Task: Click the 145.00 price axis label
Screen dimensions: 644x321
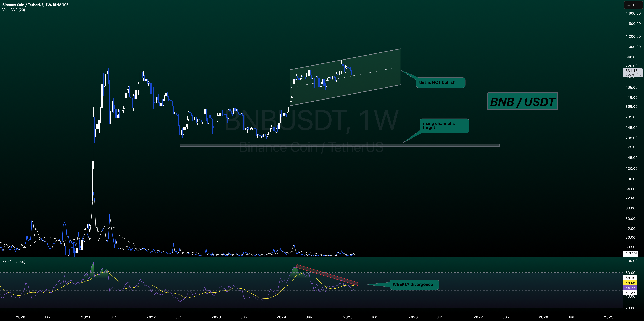Action: pyautogui.click(x=632, y=158)
